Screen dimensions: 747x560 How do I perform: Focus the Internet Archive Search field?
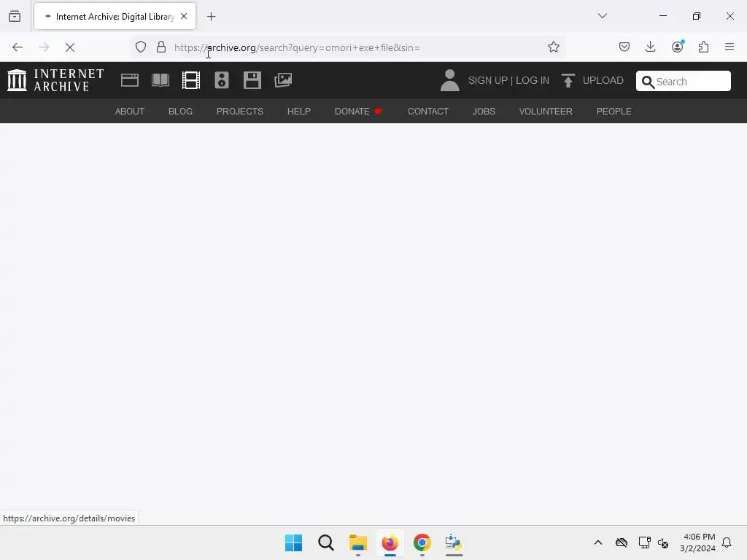pyautogui.click(x=683, y=81)
